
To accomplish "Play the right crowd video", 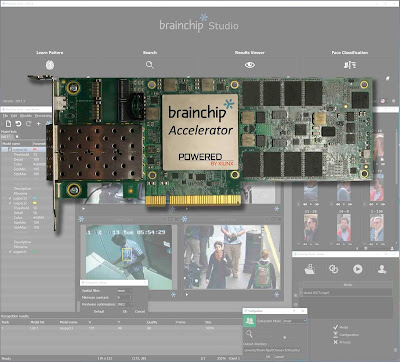I will click(187, 295).
